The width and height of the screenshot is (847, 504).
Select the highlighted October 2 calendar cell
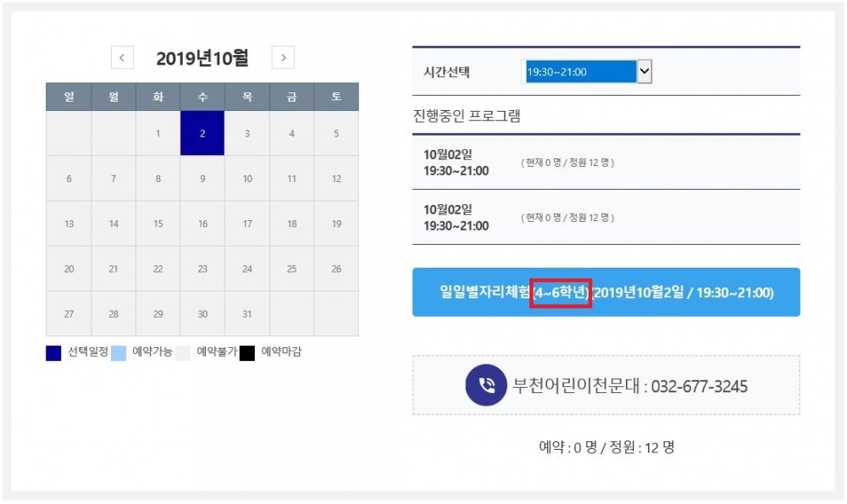click(202, 136)
